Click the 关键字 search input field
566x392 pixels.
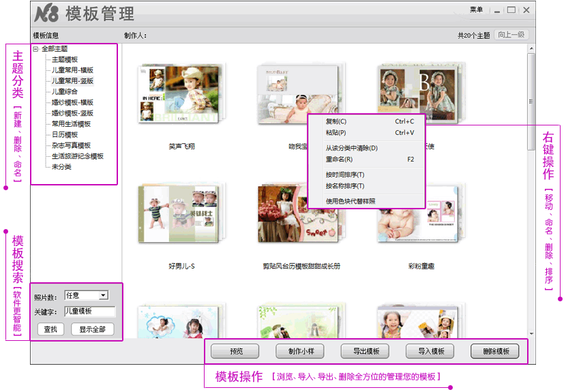(x=89, y=311)
